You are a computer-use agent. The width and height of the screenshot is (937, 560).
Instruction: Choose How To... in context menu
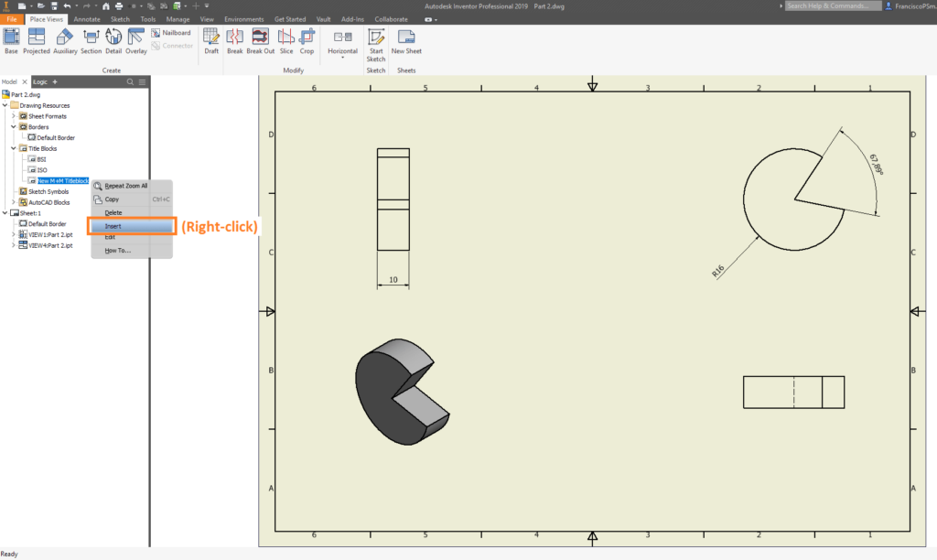132,251
